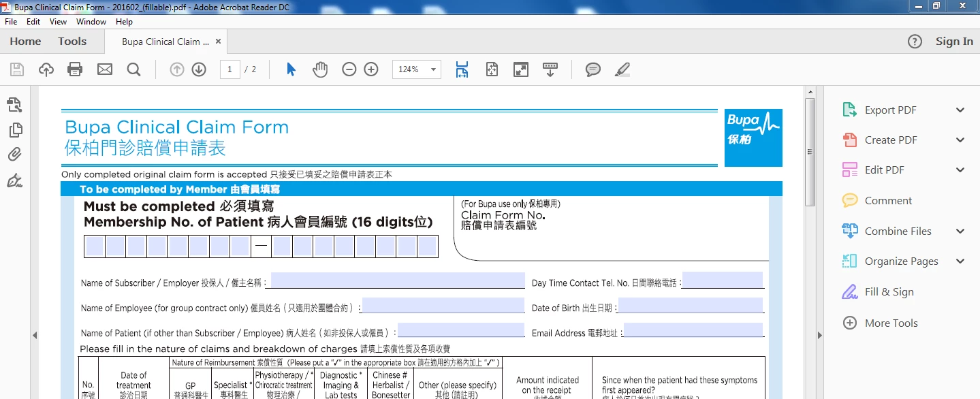Go to previous page arrow
Image resolution: width=980 pixels, height=399 pixels.
pyautogui.click(x=177, y=69)
